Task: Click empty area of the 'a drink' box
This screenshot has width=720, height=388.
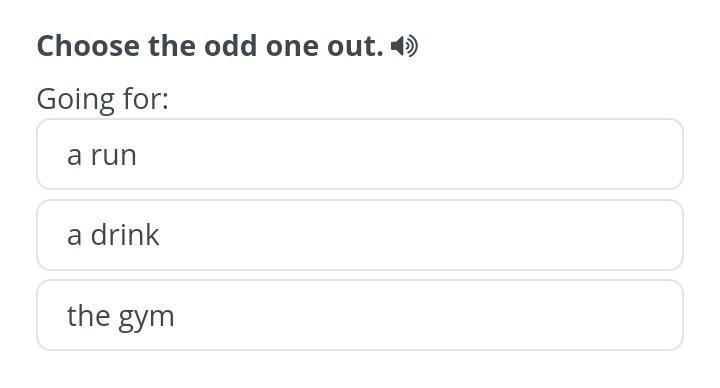Action: coord(413,235)
